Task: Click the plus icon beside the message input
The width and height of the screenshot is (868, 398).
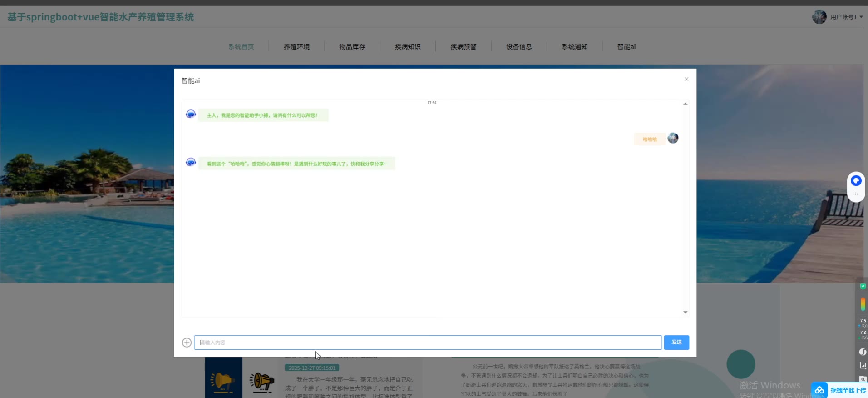Action: click(x=187, y=343)
